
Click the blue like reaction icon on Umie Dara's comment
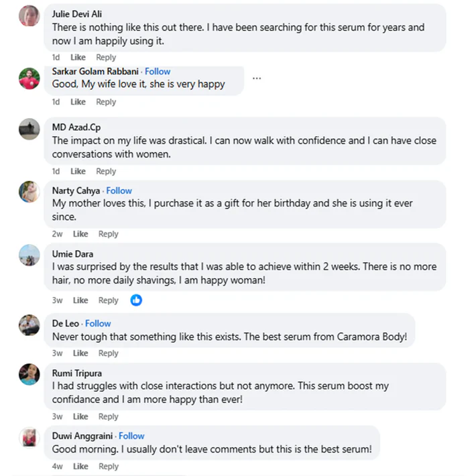click(136, 300)
